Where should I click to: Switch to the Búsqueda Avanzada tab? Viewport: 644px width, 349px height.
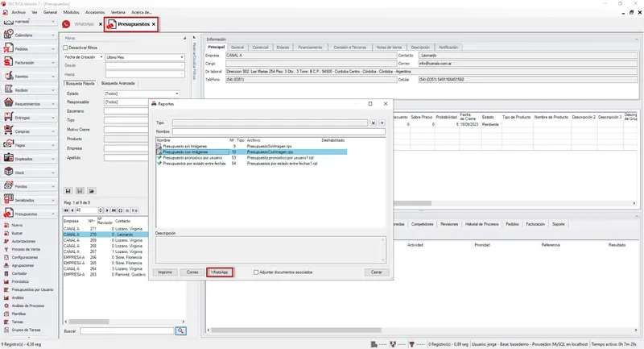coord(118,84)
